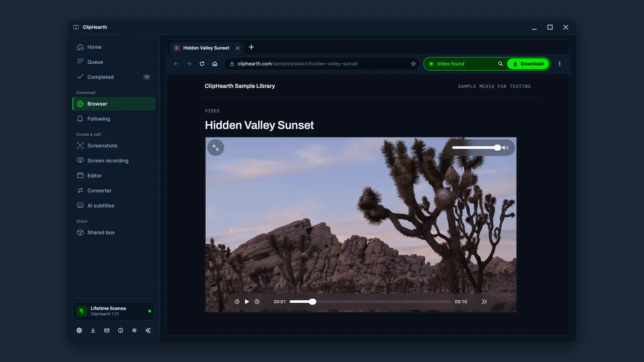
Task: Click the download icon in sidebar footer
Action: click(93, 330)
